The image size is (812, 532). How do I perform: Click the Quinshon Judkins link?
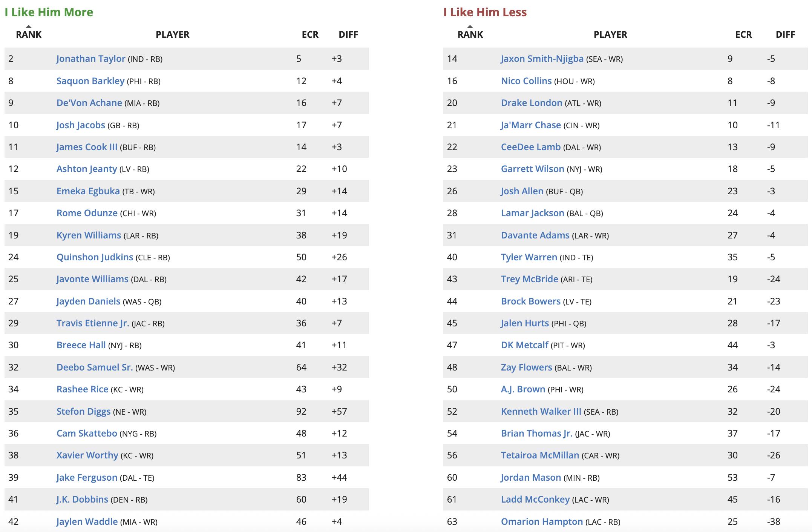coord(95,257)
